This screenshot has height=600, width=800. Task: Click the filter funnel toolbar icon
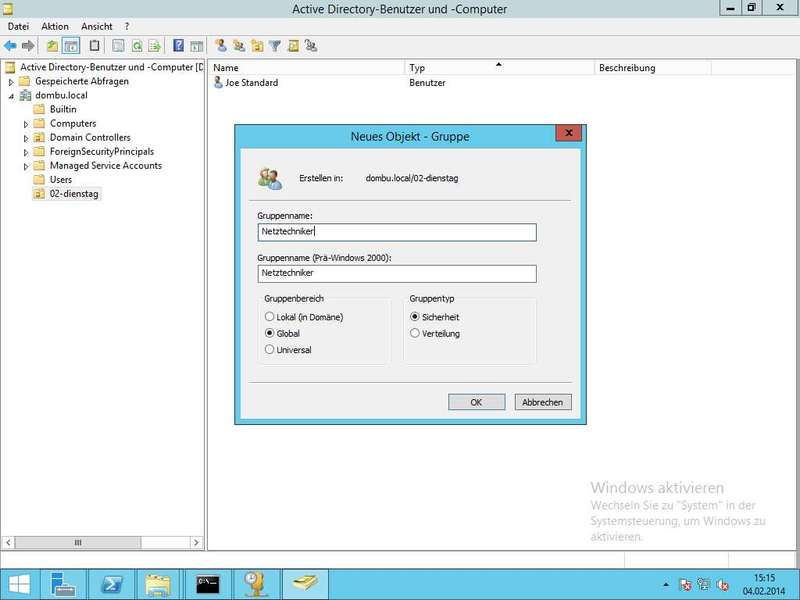point(275,46)
